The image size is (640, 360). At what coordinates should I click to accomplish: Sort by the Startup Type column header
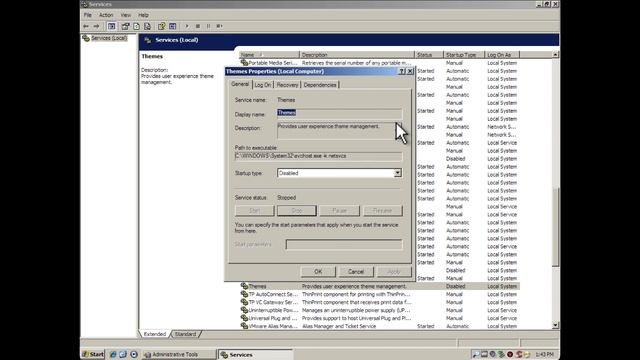464,55
